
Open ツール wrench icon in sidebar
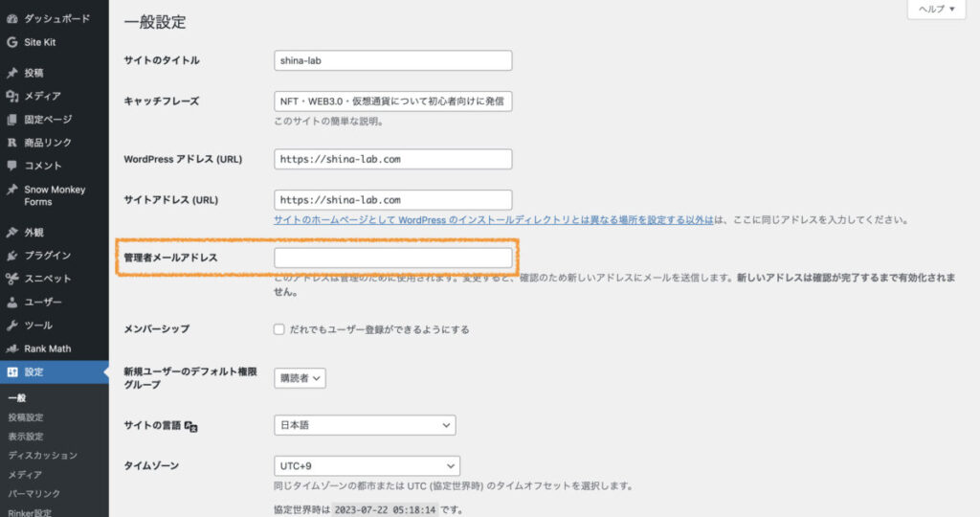click(11, 326)
